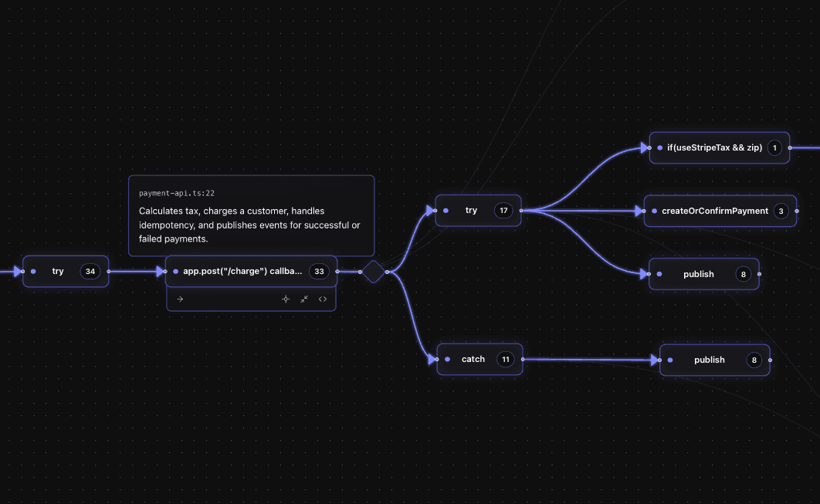Click the dot icon inside the catch node

point(446,359)
